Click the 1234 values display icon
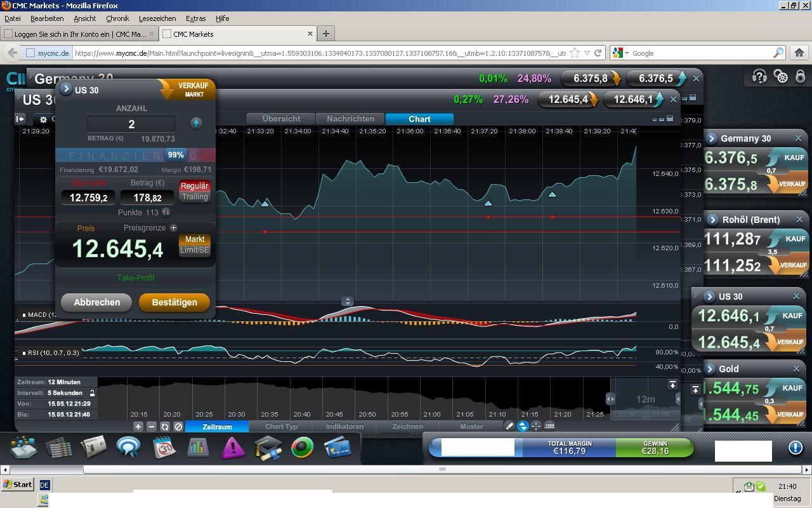 pyautogui.click(x=549, y=426)
